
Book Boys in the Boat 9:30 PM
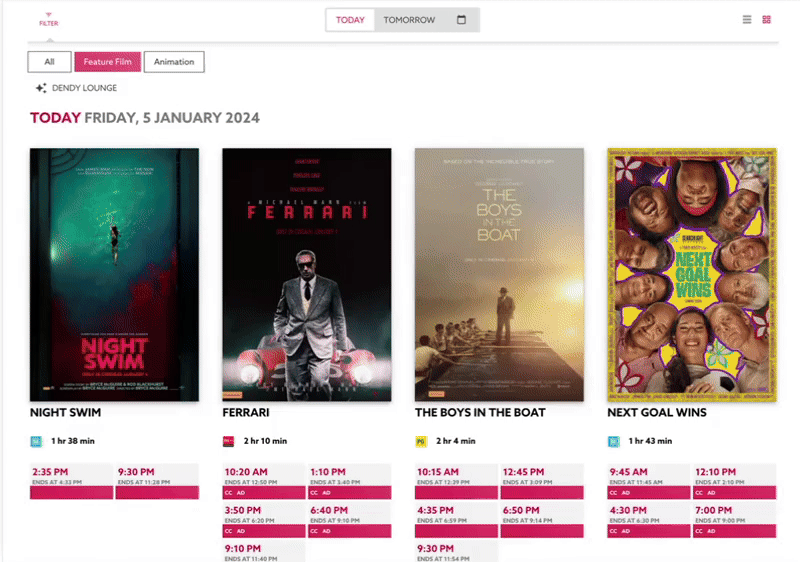coord(456,552)
